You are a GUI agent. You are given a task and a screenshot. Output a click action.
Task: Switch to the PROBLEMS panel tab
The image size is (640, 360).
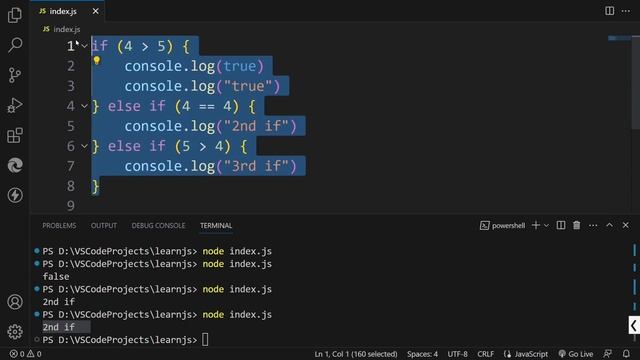(59, 226)
